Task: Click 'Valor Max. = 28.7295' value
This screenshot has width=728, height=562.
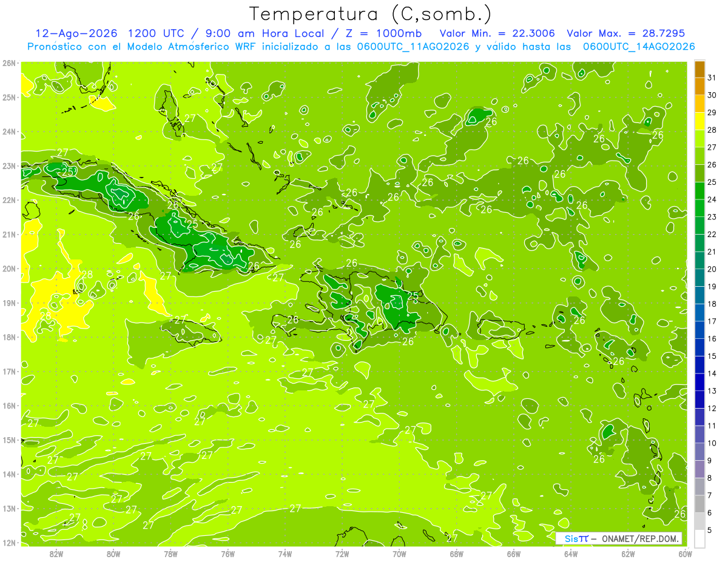Action: pos(625,33)
